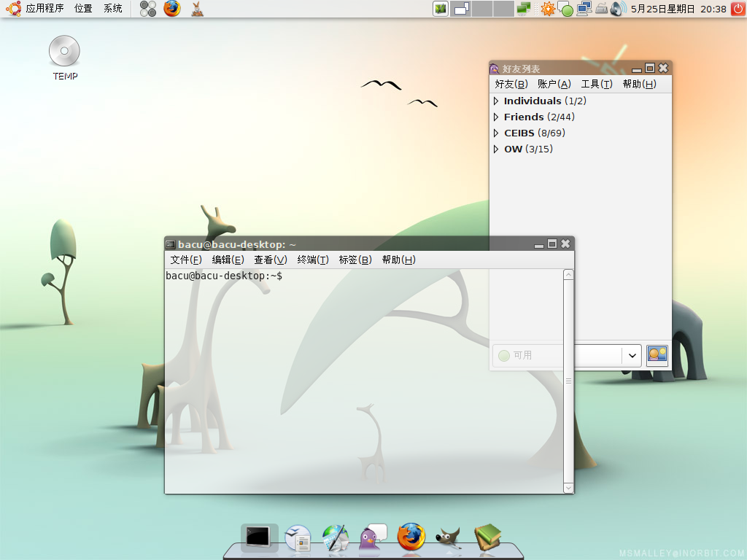
Task: Click the keyboard input method tray icon
Action: (601, 9)
